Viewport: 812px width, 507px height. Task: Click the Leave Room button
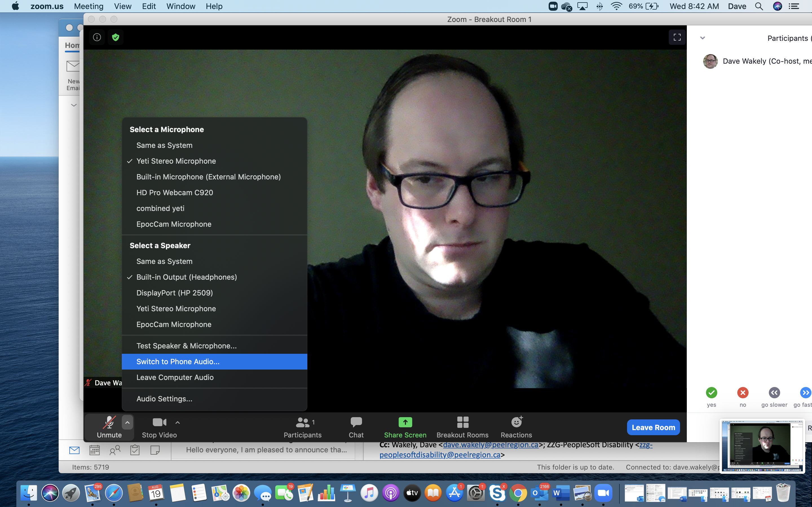click(653, 427)
